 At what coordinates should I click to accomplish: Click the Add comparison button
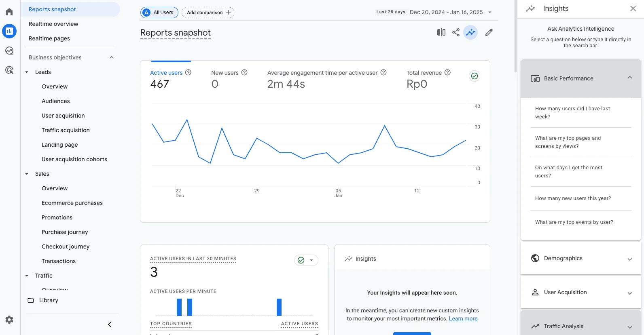(208, 13)
